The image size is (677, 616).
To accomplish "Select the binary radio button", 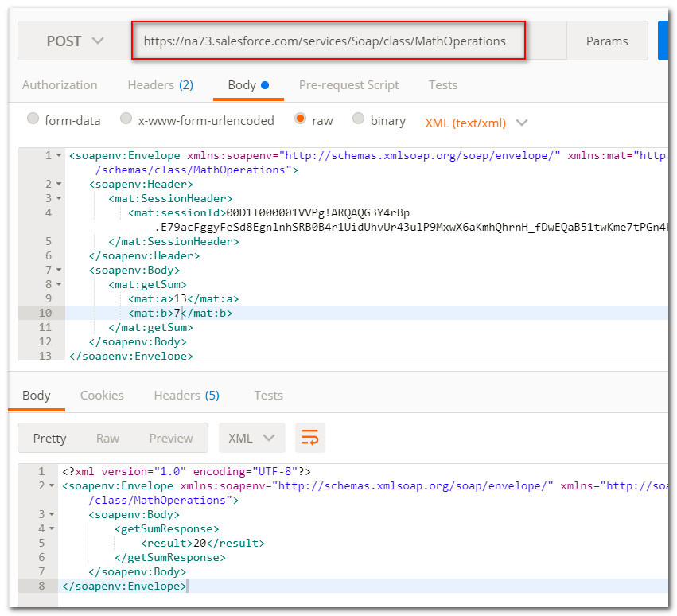I will pos(358,119).
